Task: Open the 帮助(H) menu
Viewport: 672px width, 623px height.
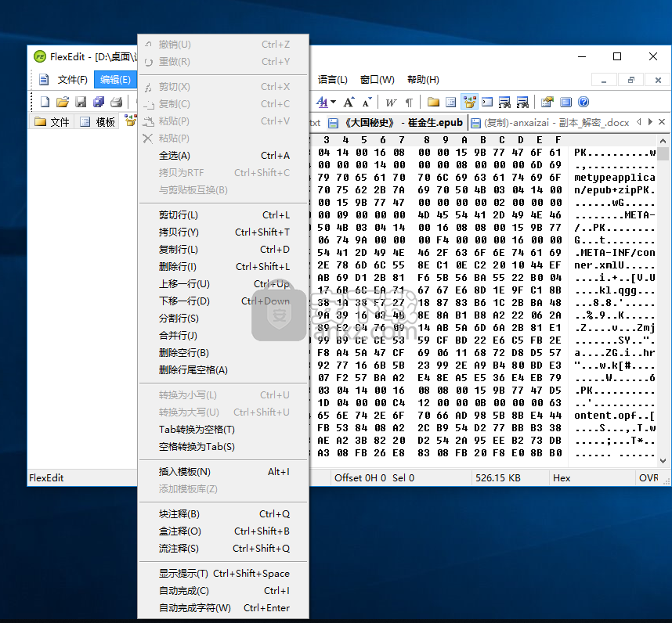Action: coord(423,80)
